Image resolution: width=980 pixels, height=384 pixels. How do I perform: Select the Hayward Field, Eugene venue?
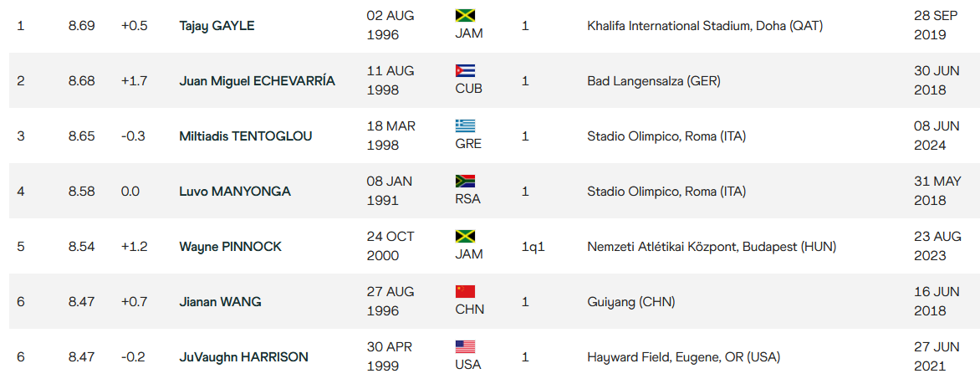pos(684,358)
